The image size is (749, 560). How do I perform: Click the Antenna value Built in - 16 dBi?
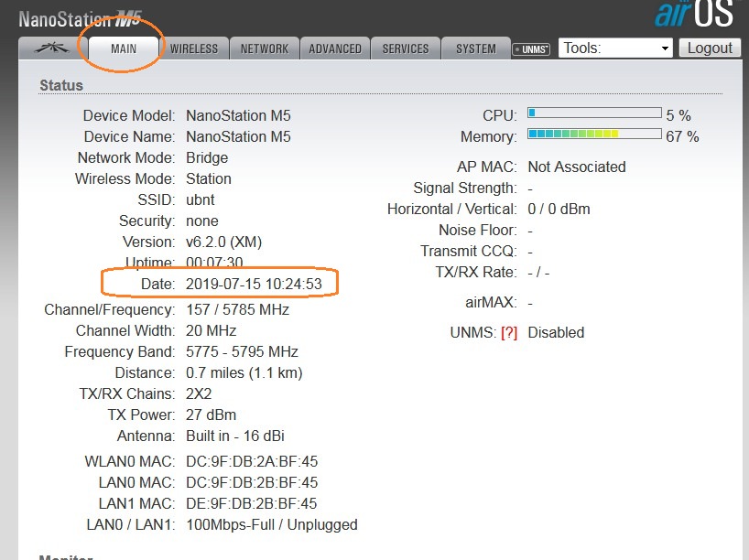(235, 436)
